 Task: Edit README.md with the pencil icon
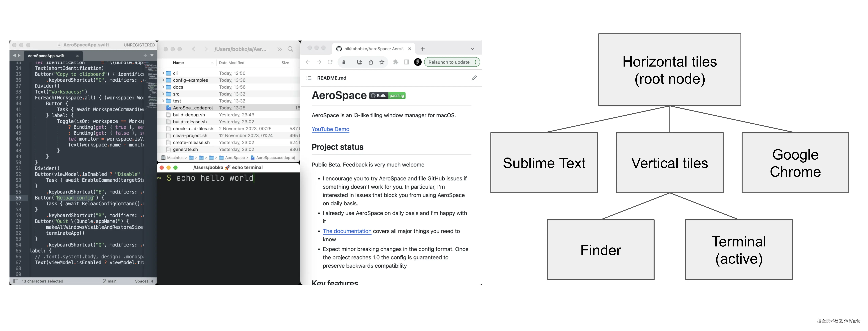[474, 78]
